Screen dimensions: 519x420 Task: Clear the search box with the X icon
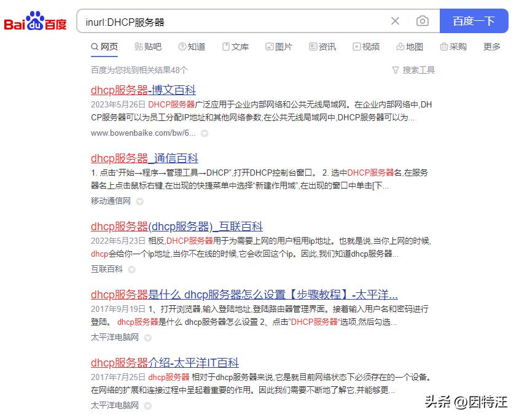395,20
